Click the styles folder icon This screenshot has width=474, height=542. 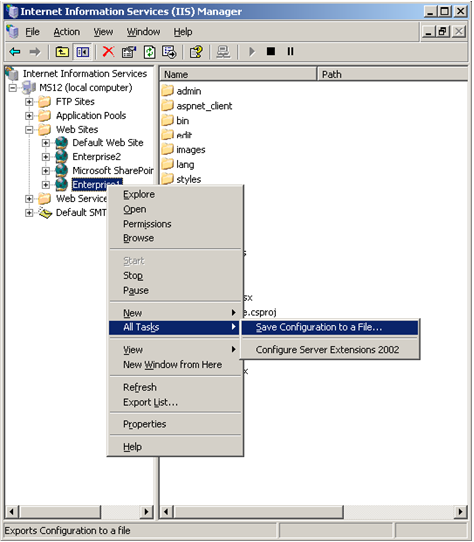click(168, 179)
